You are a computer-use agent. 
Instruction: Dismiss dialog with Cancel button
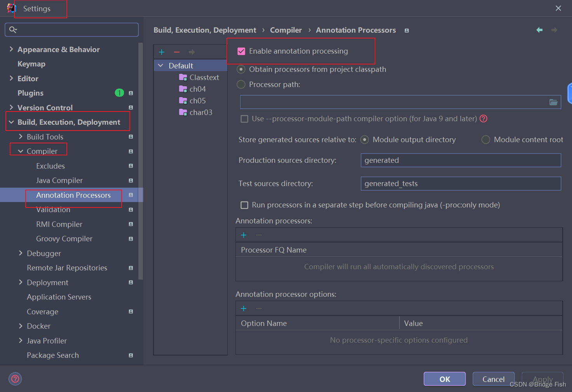click(493, 379)
